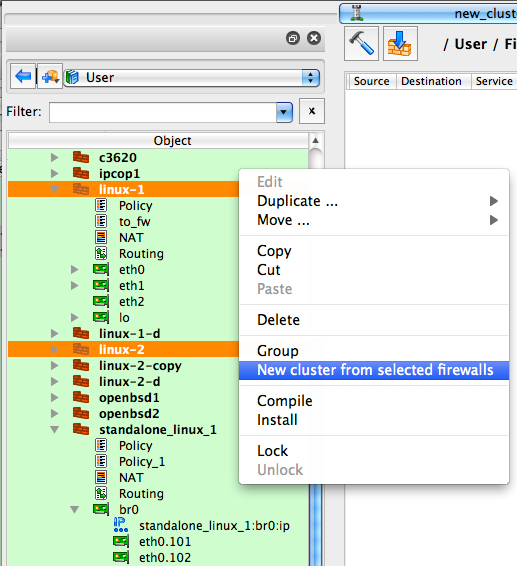Select Policy_1 under standalone_linux_1
Screen dimensions: 517x566
tap(142, 462)
